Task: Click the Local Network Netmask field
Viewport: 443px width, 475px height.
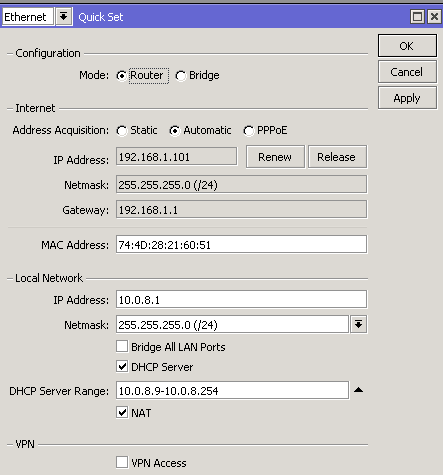Action: [x=232, y=324]
